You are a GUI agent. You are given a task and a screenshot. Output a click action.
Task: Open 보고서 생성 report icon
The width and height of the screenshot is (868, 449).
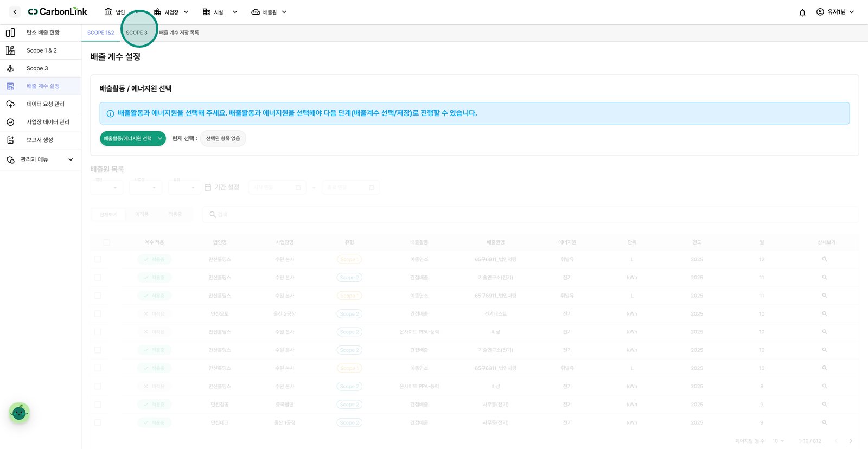(10, 140)
